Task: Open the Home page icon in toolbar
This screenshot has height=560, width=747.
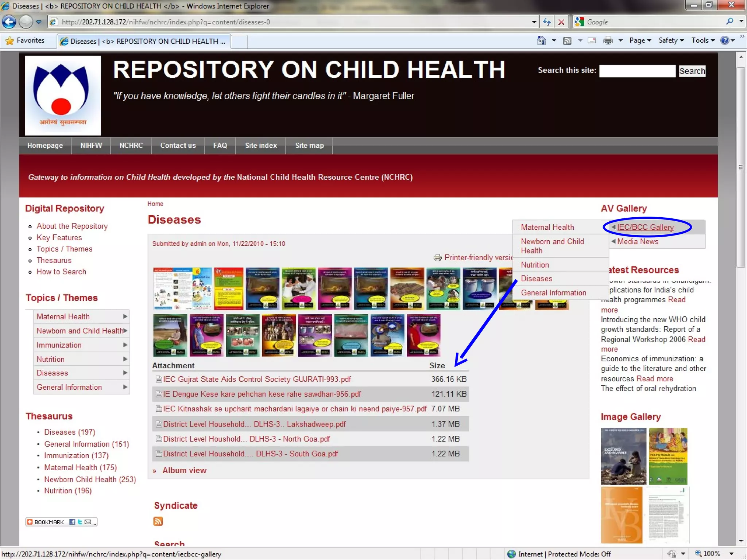Action: (x=541, y=40)
